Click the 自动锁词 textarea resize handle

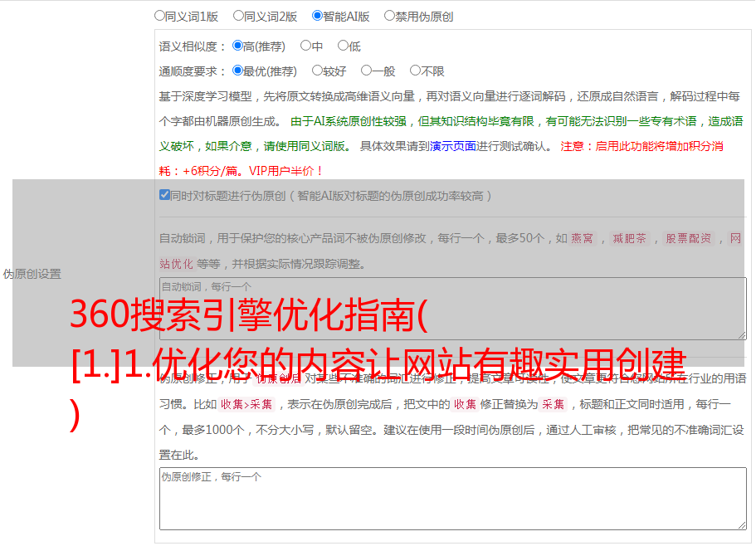coord(742,335)
